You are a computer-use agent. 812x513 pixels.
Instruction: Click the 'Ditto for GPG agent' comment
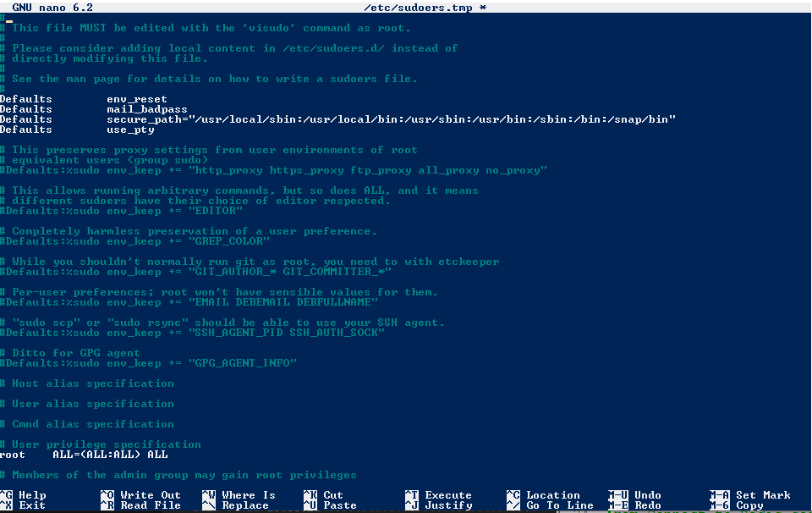click(x=70, y=353)
